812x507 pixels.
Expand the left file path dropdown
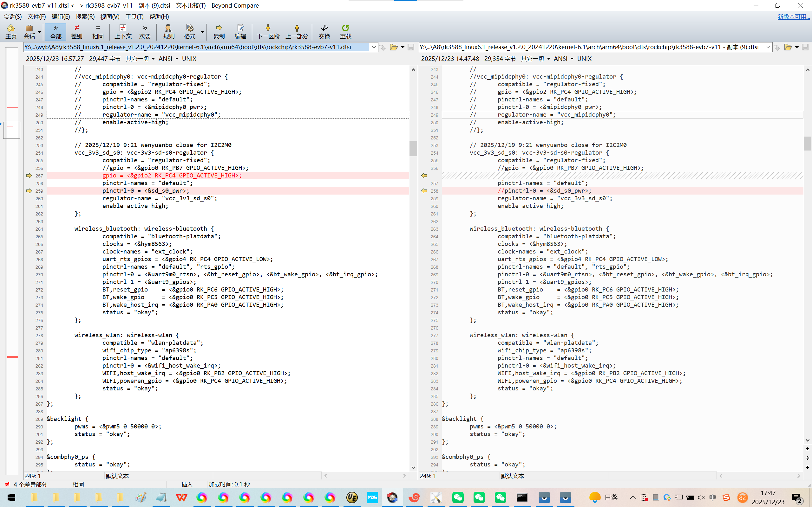click(373, 47)
